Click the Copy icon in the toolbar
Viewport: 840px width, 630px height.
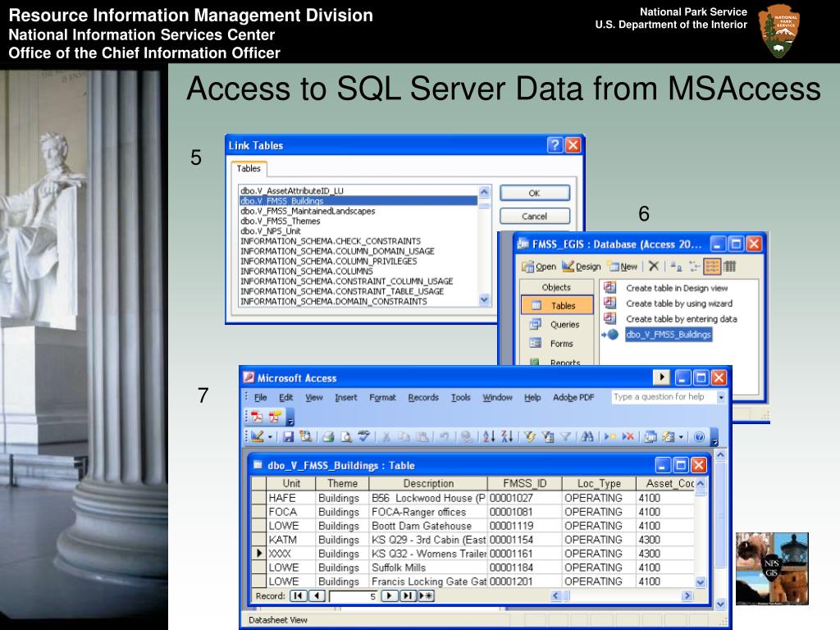tap(404, 436)
